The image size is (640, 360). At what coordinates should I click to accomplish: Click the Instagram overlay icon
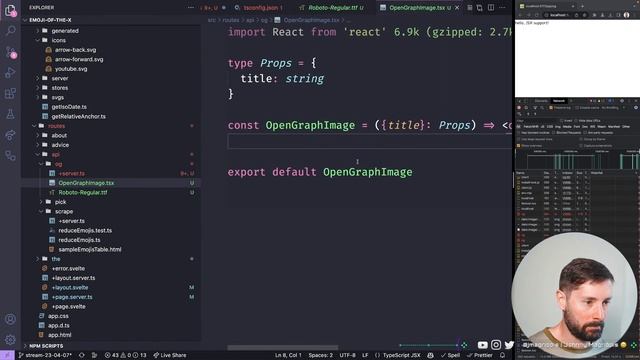click(496, 345)
